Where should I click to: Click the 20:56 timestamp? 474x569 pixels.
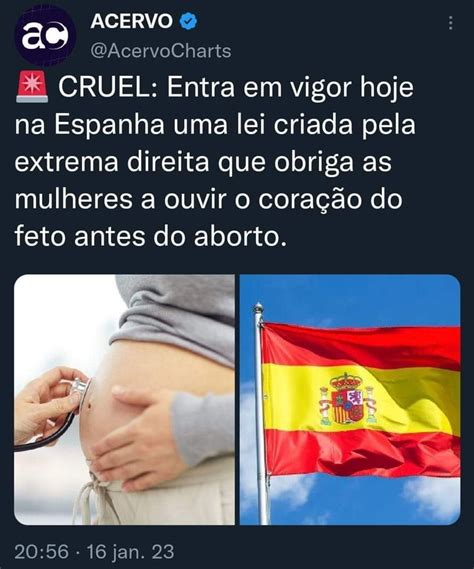pos(41,552)
